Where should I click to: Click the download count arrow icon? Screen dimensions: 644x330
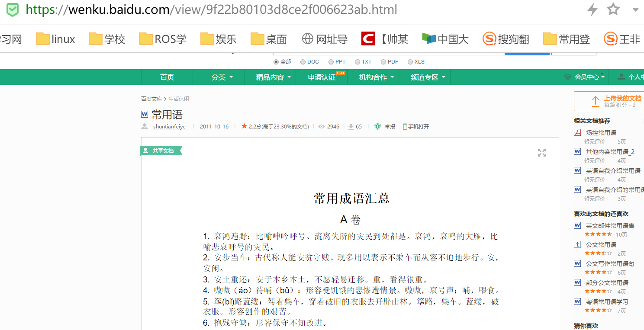pyautogui.click(x=351, y=127)
